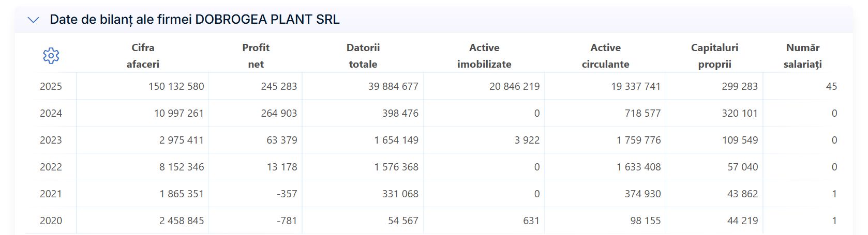
Task: Click total debts value 1 576 368
Action: [x=396, y=167]
